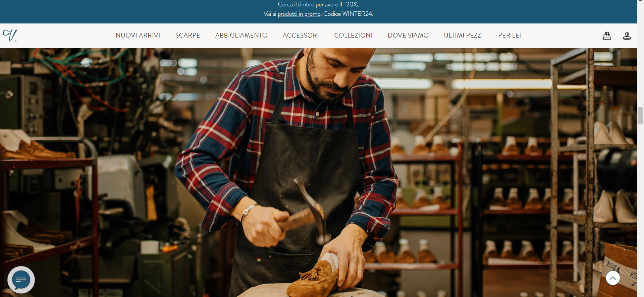Go to DOVE SIAMO page
Screen dimensions: 644x297
(408, 35)
